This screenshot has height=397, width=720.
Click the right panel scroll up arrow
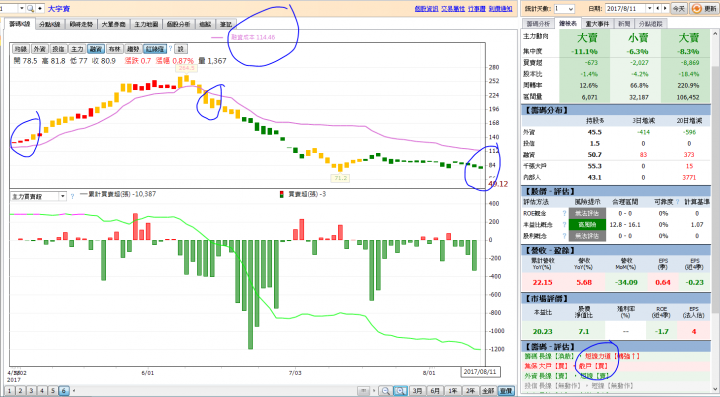coord(715,34)
